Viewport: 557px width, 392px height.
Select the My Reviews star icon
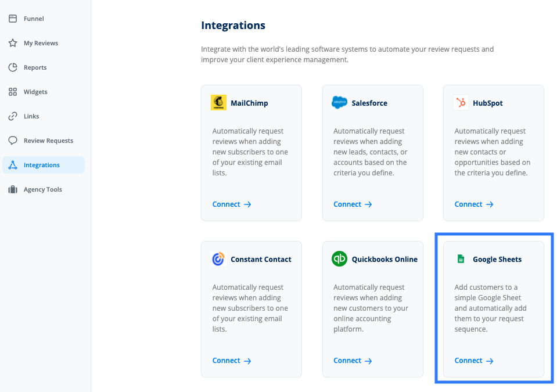click(x=12, y=42)
